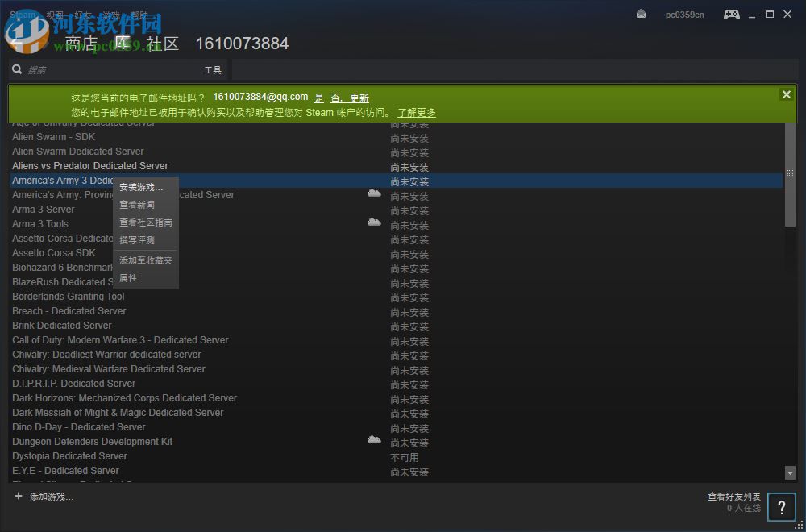Screen dimensions: 806x532
Task: Check messages via the mail icon
Action: (641, 14)
